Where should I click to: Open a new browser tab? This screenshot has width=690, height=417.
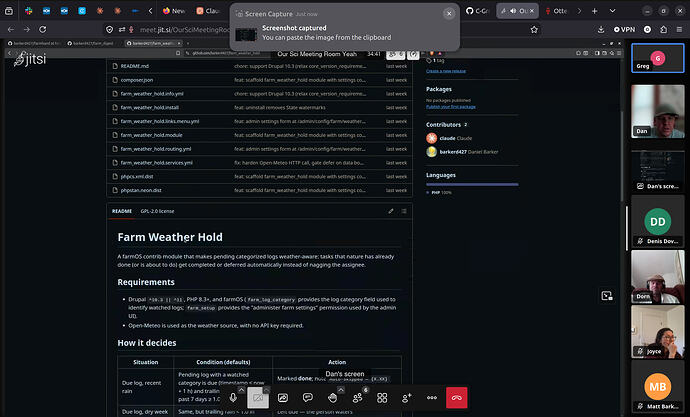click(x=595, y=11)
